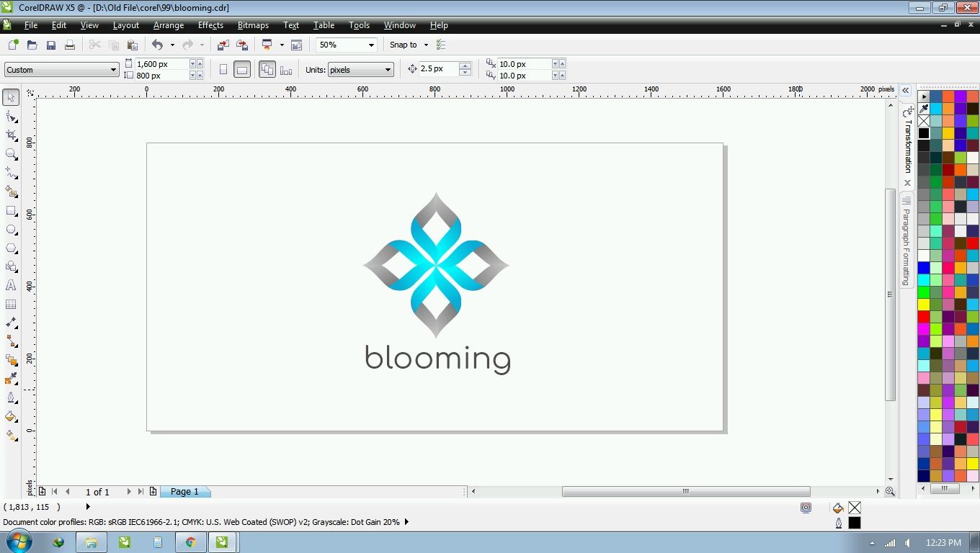Image resolution: width=980 pixels, height=553 pixels.
Task: Show the Welcome screen
Action: coord(296,45)
